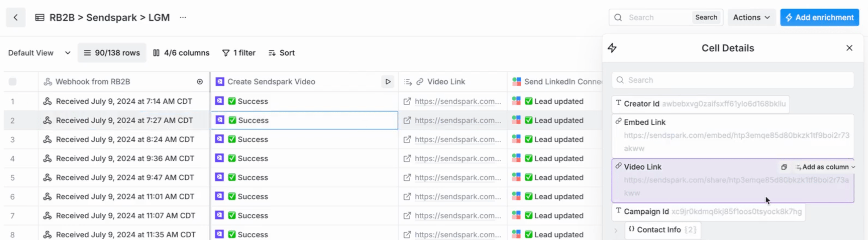Select the Campaign Id field in Cell Details
The width and height of the screenshot is (868, 240).
tap(708, 212)
